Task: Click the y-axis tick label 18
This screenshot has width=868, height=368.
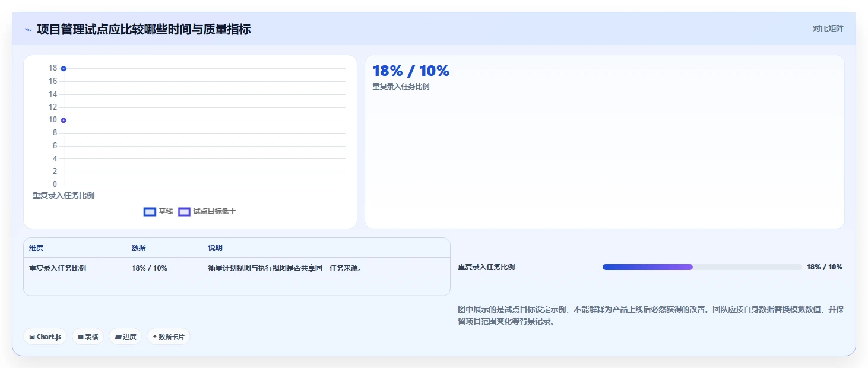Action: pos(53,68)
